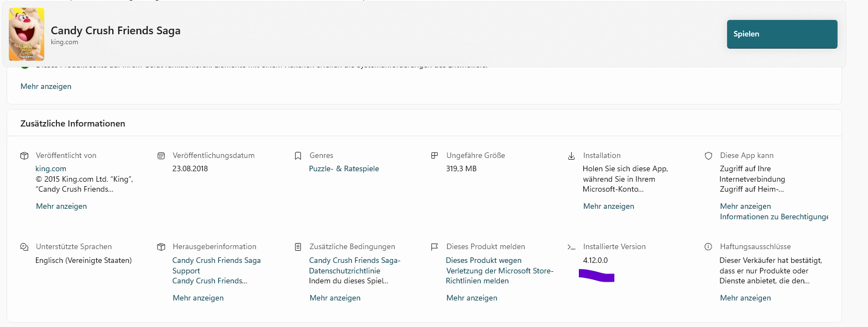The height and width of the screenshot is (327, 868).
Task: Open report link for Microsoft Store-Richtlinien violation
Action: click(x=500, y=271)
